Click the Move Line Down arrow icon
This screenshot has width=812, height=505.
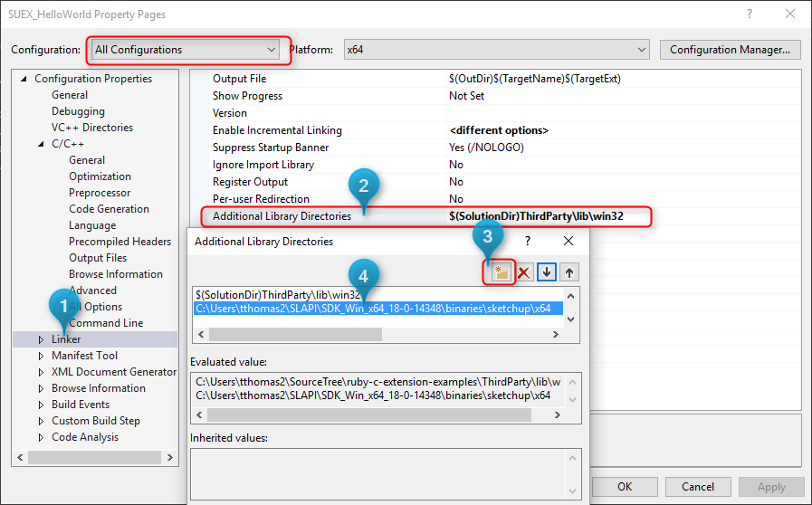click(546, 272)
